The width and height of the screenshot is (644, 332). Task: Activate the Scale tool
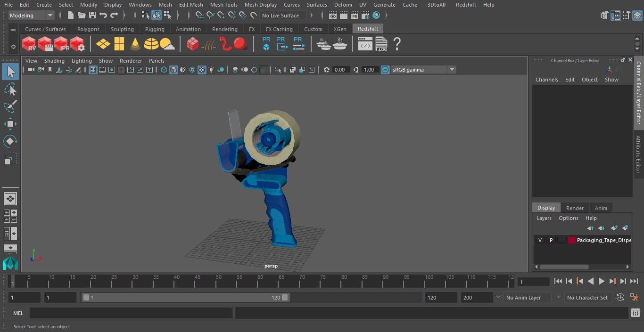click(x=10, y=159)
